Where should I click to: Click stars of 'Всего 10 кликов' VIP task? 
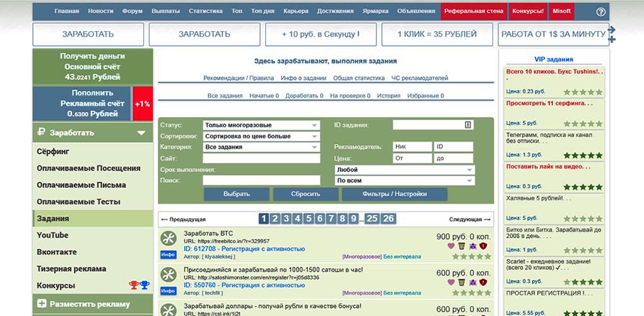(x=583, y=92)
